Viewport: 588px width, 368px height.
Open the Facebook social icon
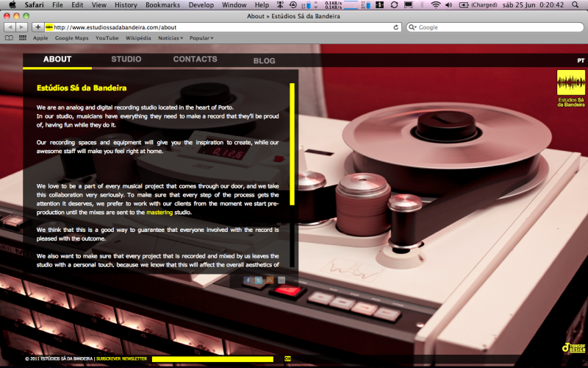point(248,280)
